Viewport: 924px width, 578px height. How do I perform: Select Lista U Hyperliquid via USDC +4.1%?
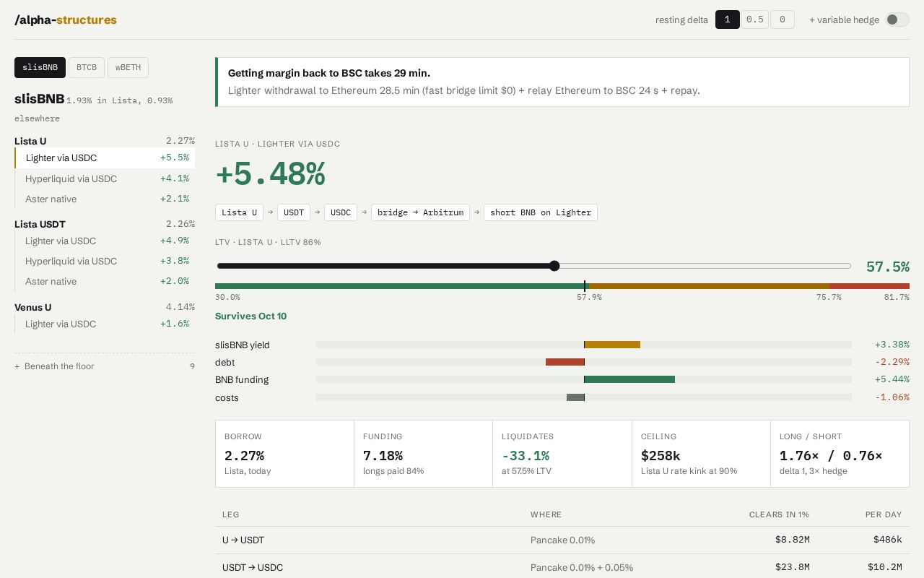(105, 178)
